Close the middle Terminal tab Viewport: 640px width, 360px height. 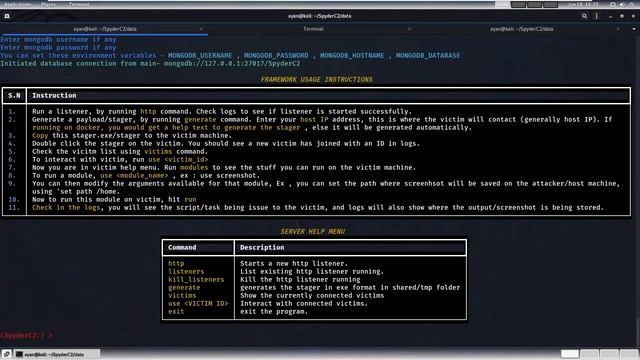tap(409, 29)
